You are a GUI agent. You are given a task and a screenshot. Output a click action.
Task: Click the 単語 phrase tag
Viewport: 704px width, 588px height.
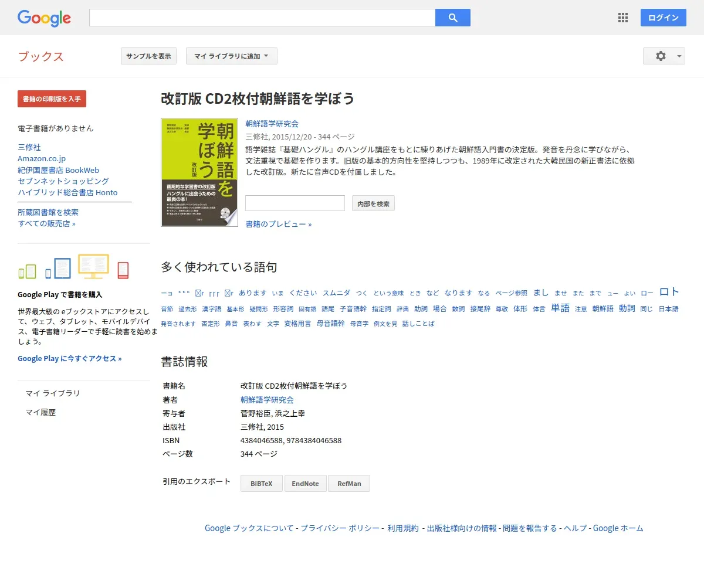[x=560, y=308]
